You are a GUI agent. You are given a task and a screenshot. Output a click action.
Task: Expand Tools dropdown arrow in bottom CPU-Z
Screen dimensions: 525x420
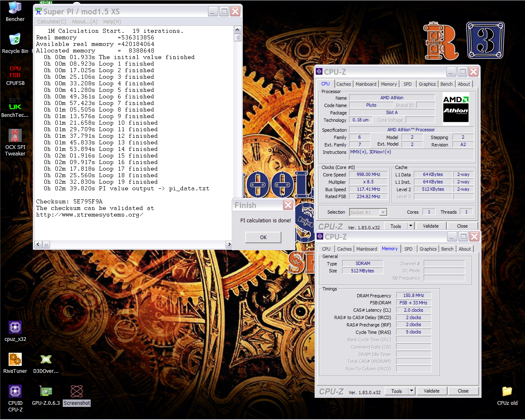(x=411, y=391)
